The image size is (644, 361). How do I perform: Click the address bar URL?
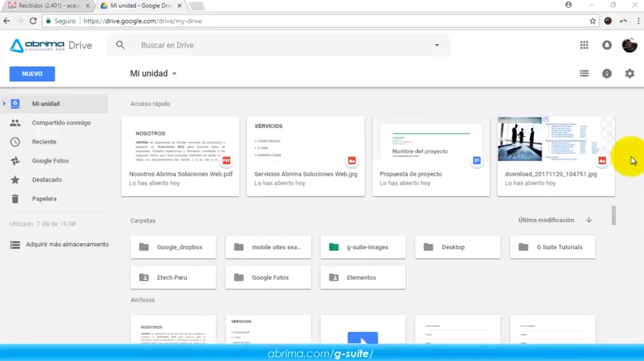click(143, 21)
